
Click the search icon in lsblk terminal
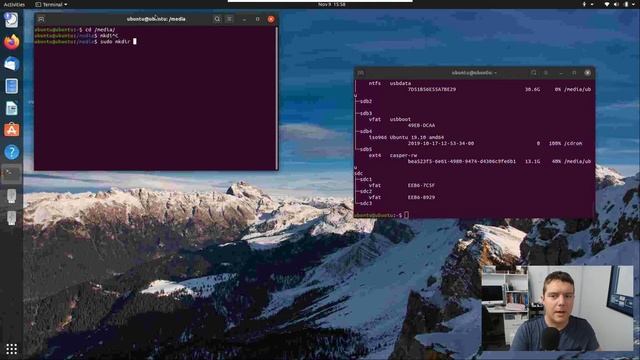pyautogui.click(x=533, y=73)
